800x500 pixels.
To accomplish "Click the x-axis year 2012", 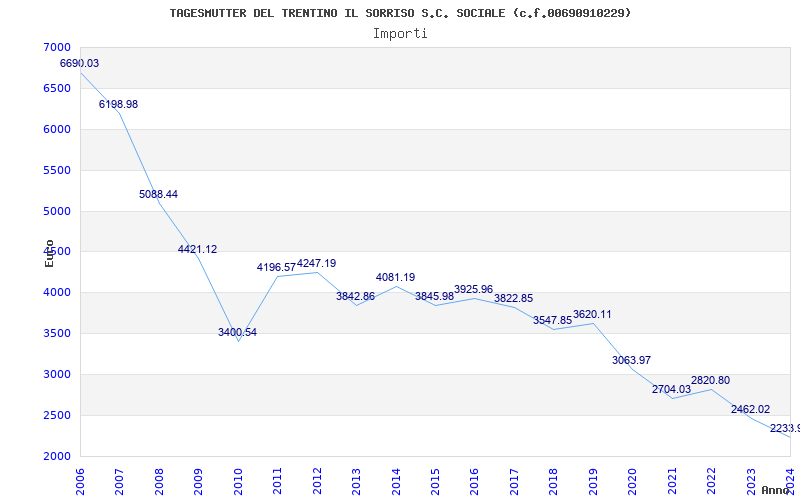I will point(317,481).
